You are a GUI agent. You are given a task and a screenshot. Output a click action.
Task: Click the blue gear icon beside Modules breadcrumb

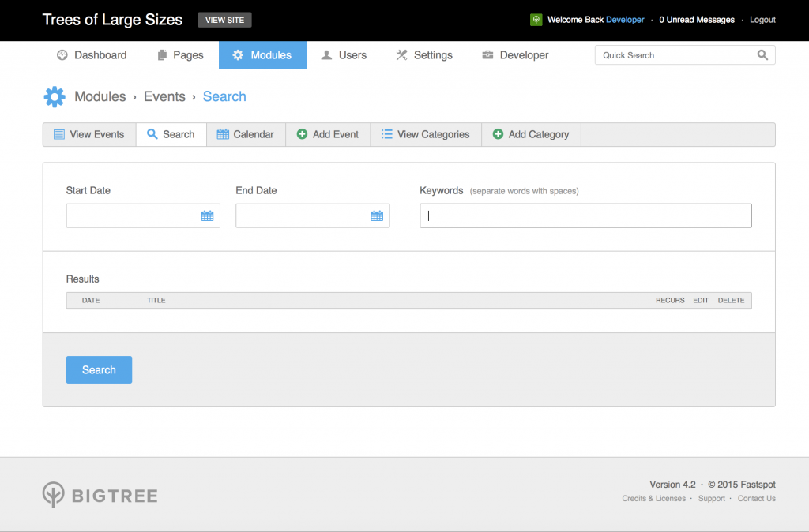click(55, 97)
